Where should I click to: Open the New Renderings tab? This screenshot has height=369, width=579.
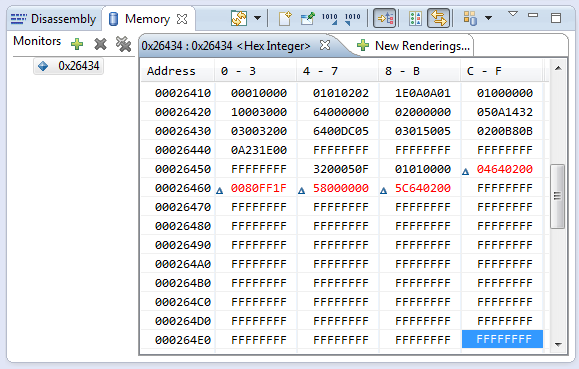pyautogui.click(x=414, y=46)
